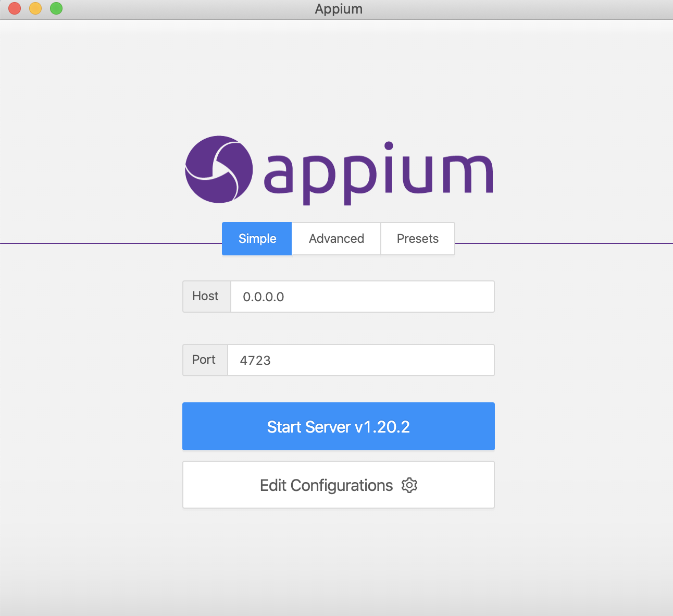Select the Presets tab

point(418,239)
